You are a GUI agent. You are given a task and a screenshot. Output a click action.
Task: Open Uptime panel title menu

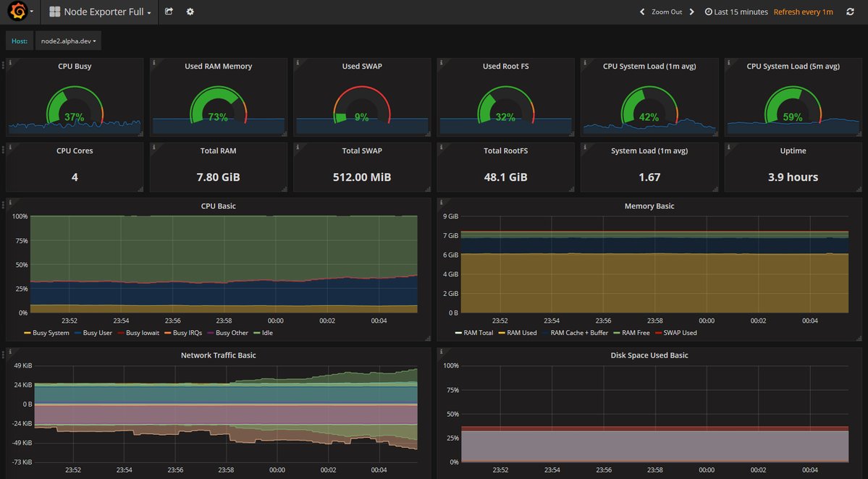pos(793,151)
